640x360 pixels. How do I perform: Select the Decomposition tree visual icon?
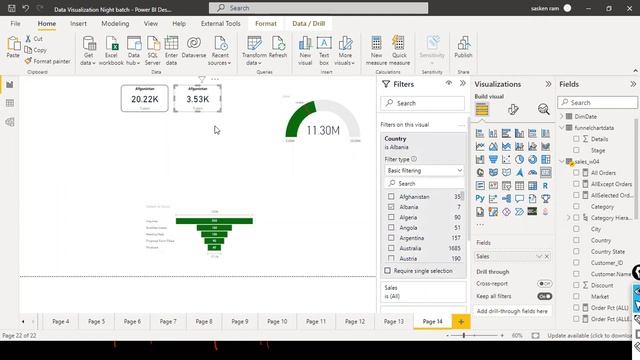(x=506, y=199)
